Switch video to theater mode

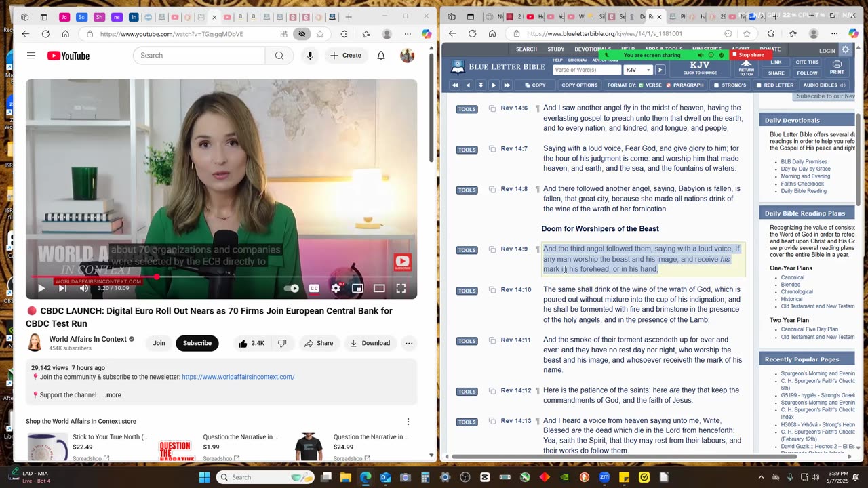pos(379,288)
